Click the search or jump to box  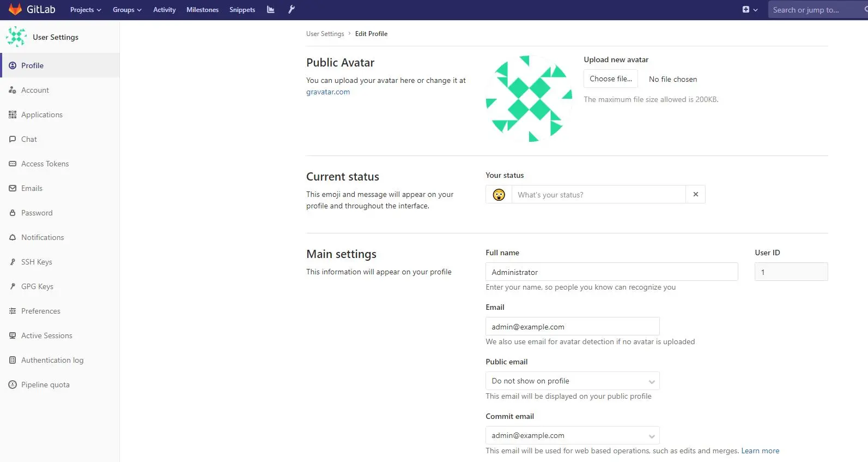point(817,10)
